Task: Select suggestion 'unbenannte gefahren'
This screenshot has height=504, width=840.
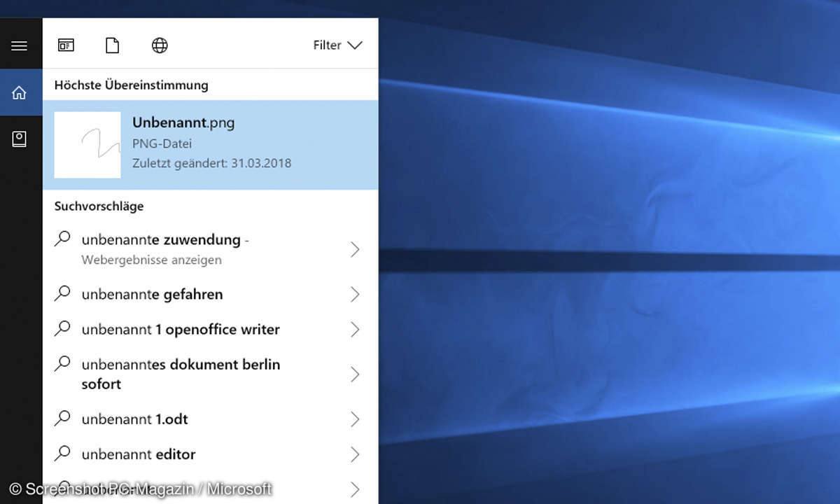Action: tap(210, 295)
